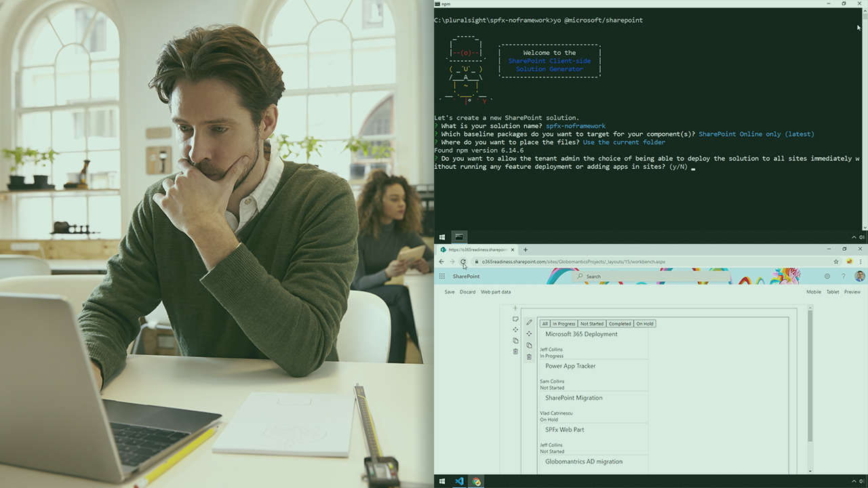
Task: Click the Web part data menu item
Action: (496, 291)
